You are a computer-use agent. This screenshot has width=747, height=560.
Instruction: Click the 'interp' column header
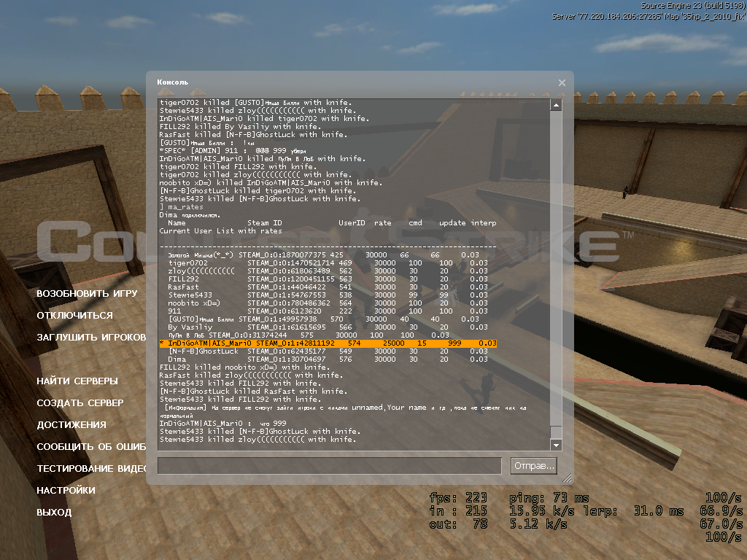click(484, 223)
